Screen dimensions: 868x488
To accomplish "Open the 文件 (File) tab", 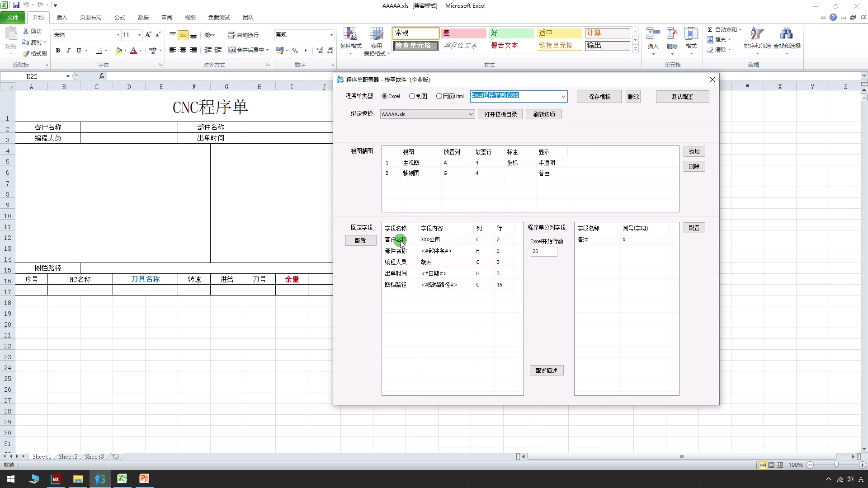I will click(13, 17).
